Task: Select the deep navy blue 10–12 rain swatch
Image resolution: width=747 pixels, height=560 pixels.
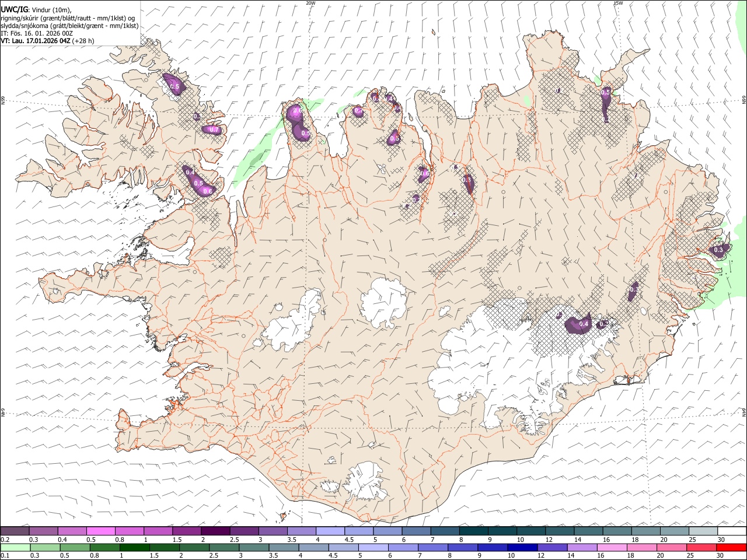Action: [x=522, y=547]
